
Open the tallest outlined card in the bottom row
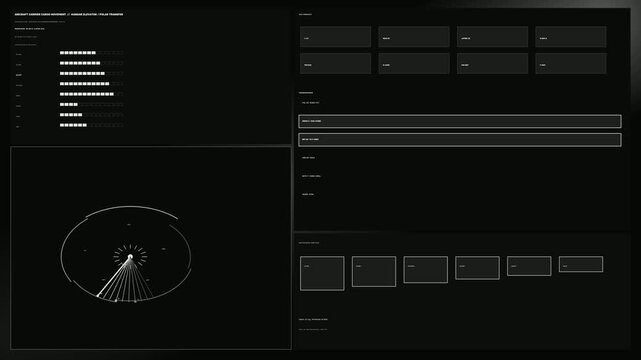click(322, 273)
